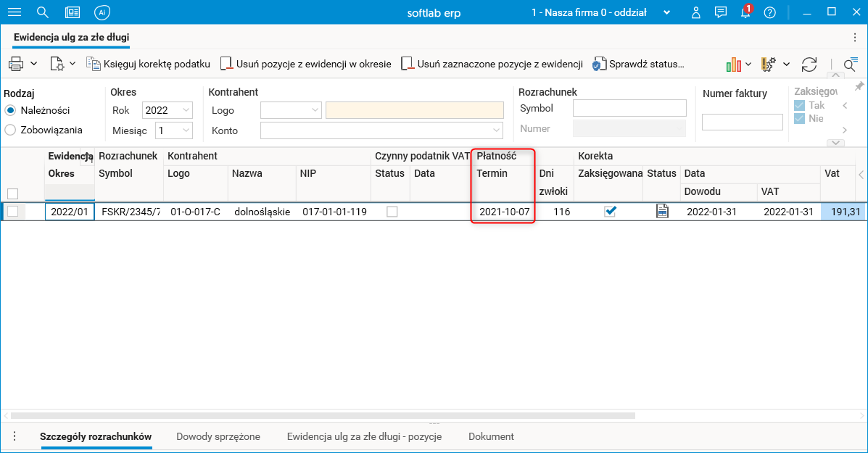Open the correction Status document icon in the row

(662, 212)
